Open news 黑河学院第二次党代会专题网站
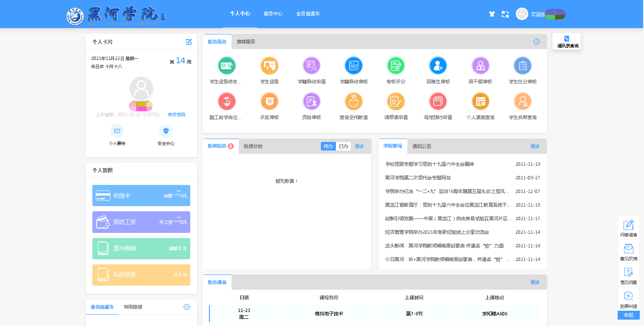 click(x=418, y=178)
